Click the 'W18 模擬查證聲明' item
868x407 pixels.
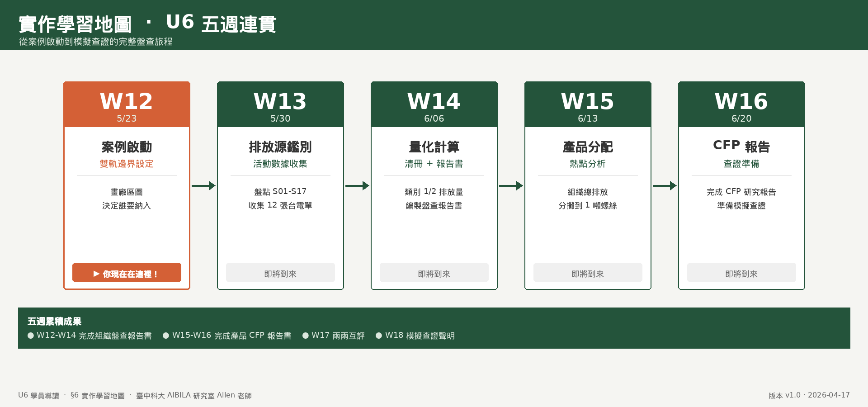click(x=415, y=336)
